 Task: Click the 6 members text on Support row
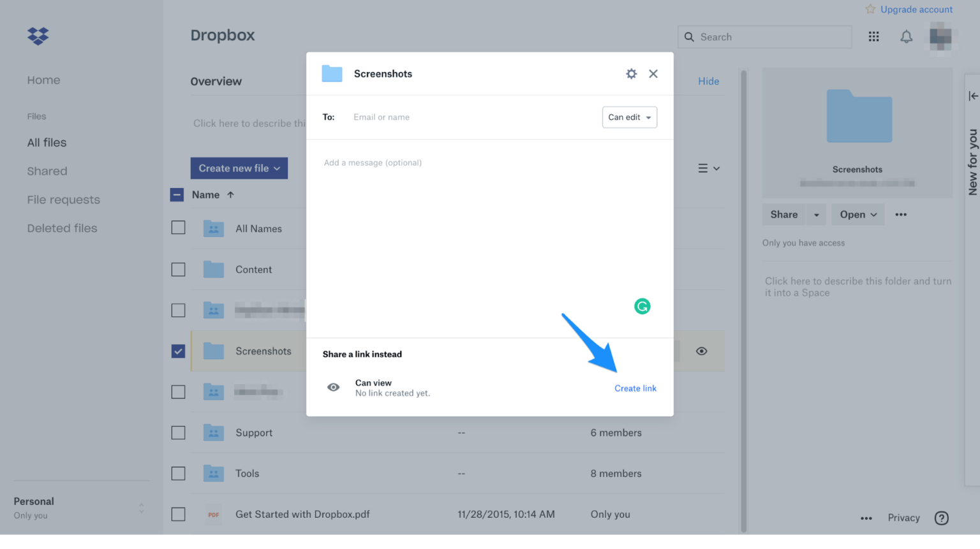coord(616,432)
